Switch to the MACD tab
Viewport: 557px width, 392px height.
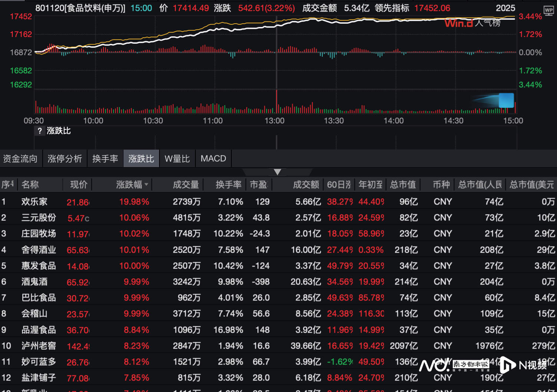point(213,158)
